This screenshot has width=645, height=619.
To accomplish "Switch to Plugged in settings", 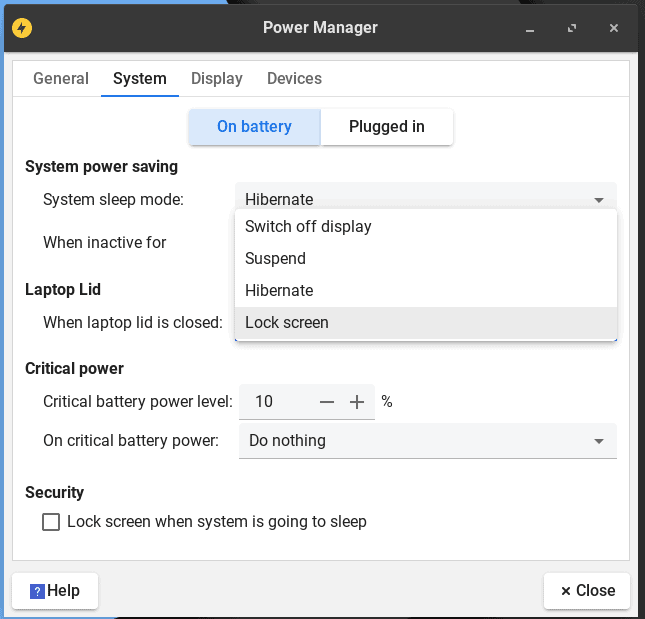I will 387,127.
